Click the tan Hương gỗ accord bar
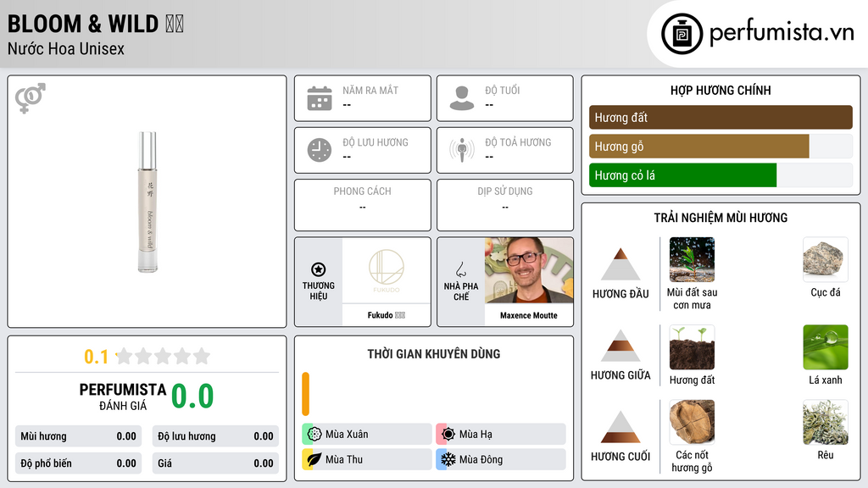The width and height of the screenshot is (868, 488). point(699,146)
